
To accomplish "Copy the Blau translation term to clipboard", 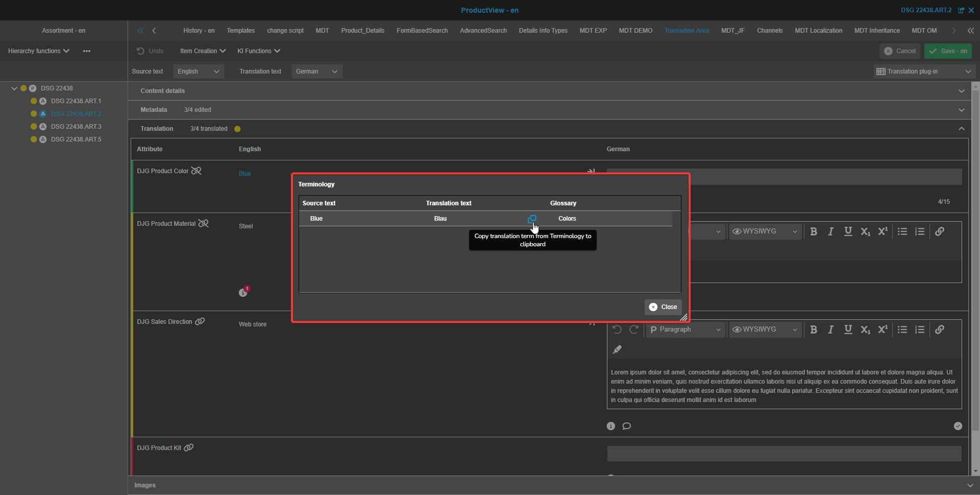I will pyautogui.click(x=532, y=219).
